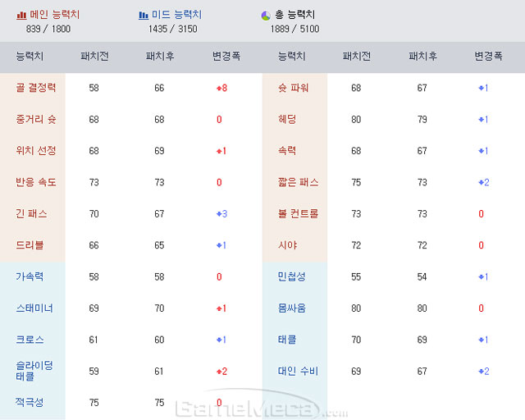The height and width of the screenshot is (420, 525).
Task: Click the pre-patch value 69 for 대인 수비
Action: point(356,372)
